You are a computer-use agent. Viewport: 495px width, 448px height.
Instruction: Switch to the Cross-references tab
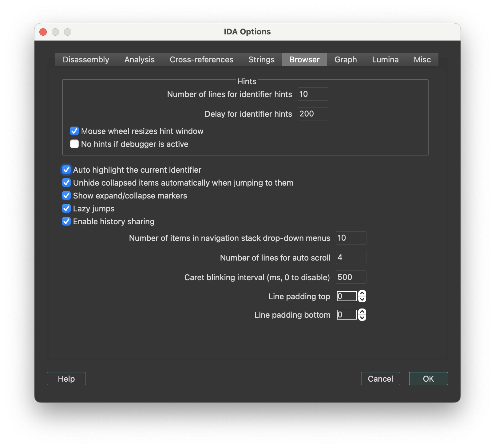point(201,59)
